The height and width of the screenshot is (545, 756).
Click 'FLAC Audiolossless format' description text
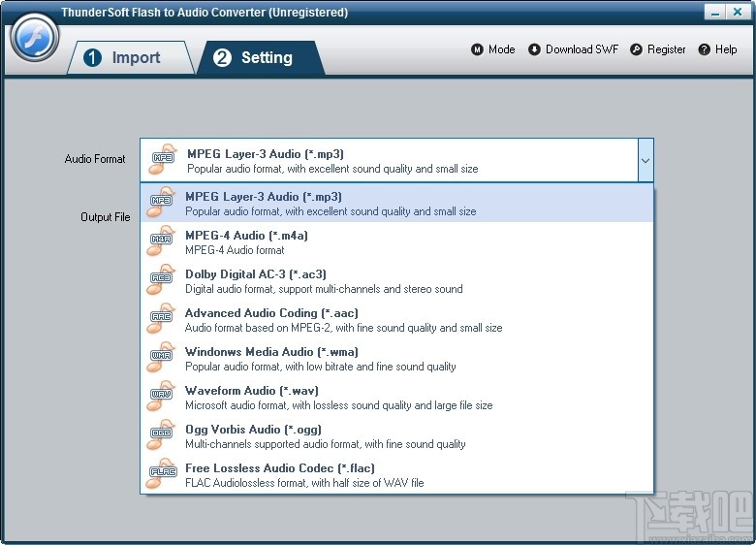(x=304, y=483)
